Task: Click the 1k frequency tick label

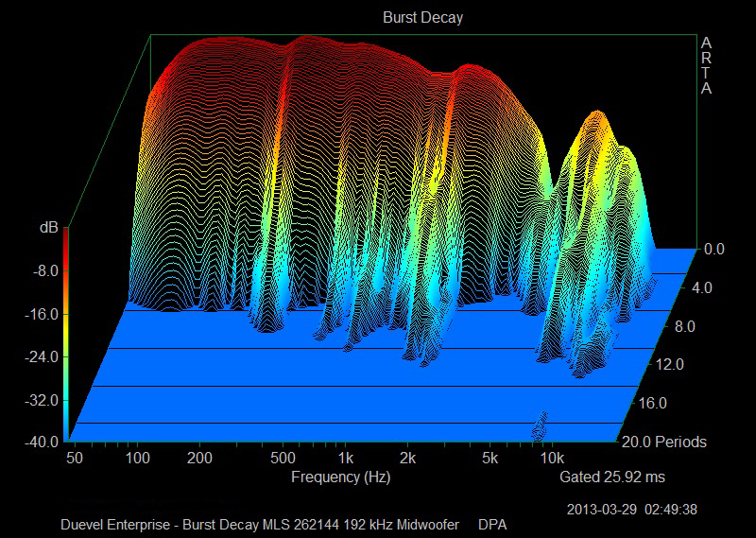Action: 345,458
